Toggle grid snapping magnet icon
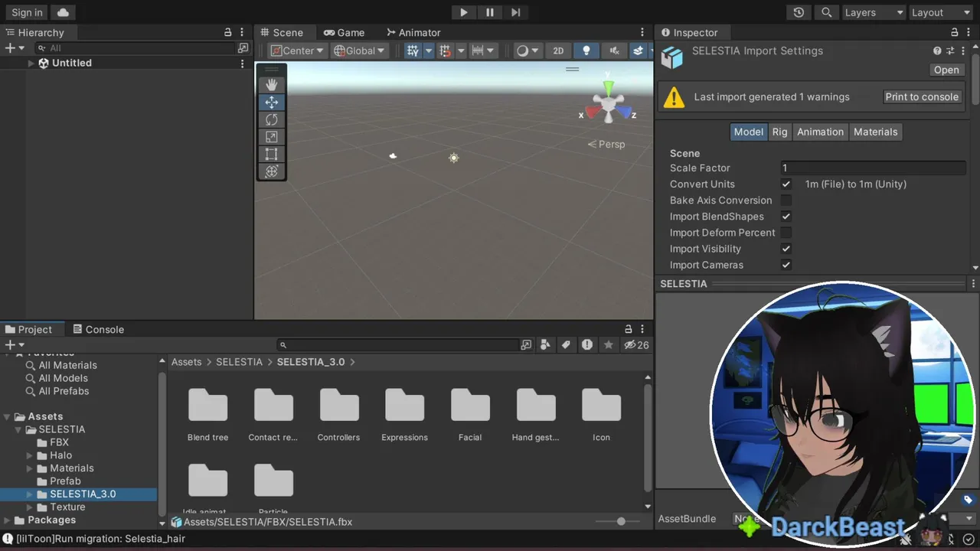 (445, 51)
